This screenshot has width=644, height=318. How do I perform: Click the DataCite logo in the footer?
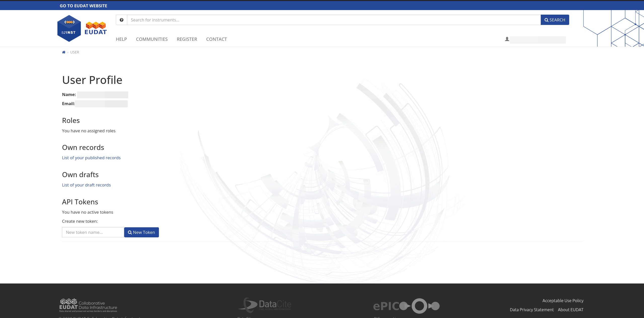(x=265, y=305)
